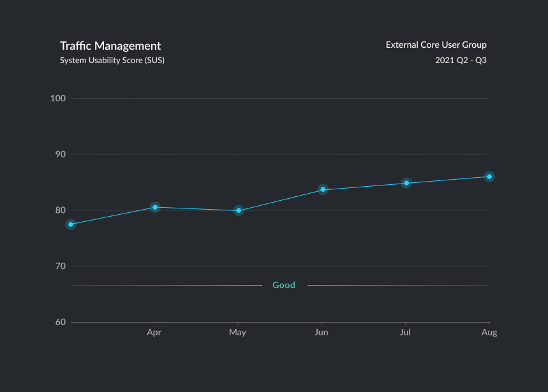Select the Jul data point marker
Screen dimensions: 548x392
click(x=406, y=183)
